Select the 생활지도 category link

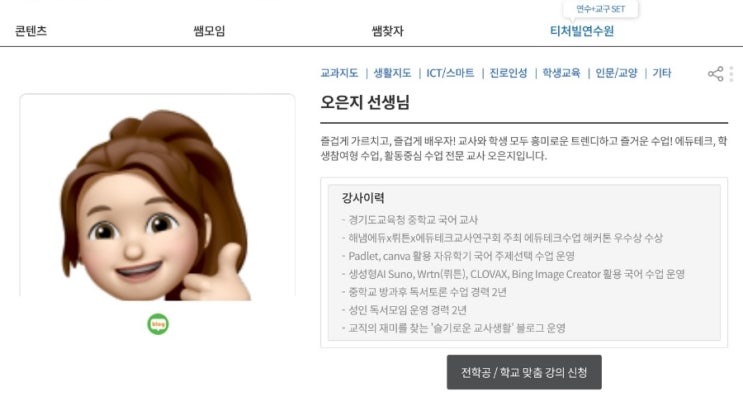pyautogui.click(x=392, y=73)
